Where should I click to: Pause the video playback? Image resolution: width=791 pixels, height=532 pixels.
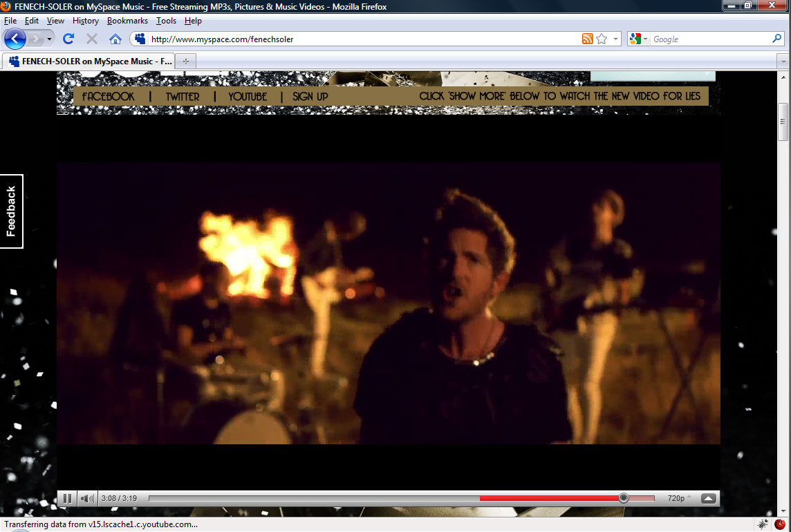(x=67, y=498)
